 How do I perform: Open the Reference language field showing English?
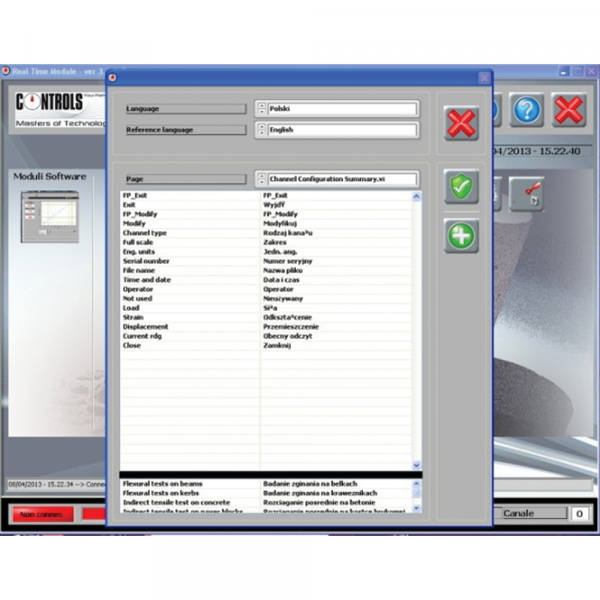tap(341, 130)
